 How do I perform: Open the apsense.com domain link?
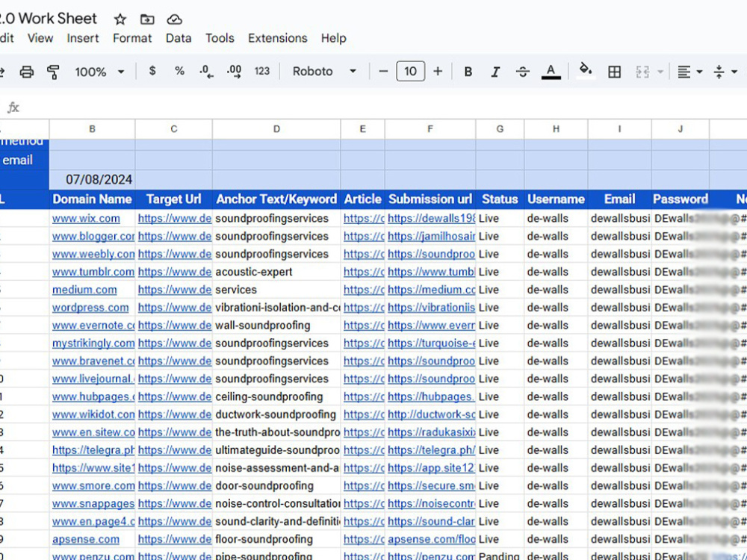86,540
